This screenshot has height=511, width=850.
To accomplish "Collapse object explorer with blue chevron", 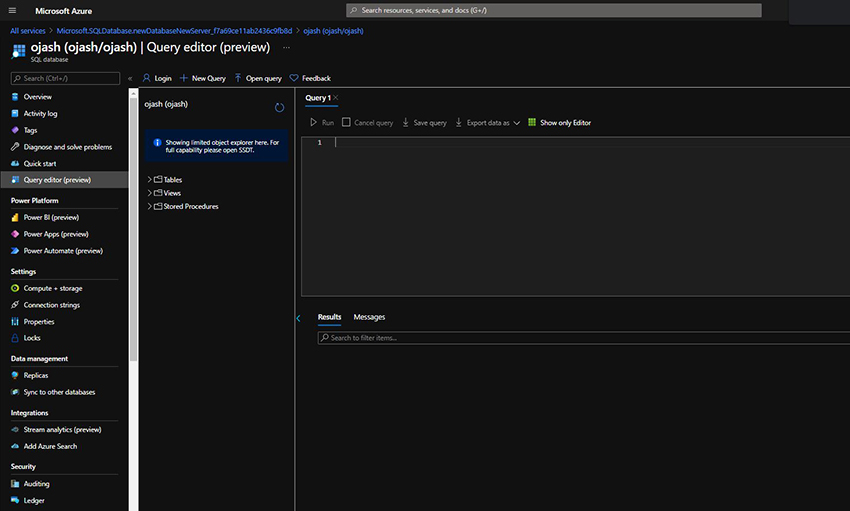I will [x=298, y=319].
